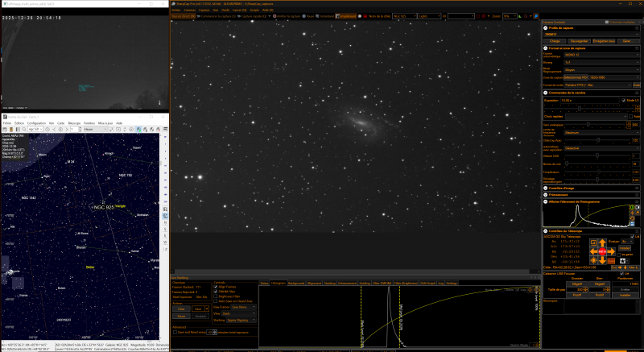Open the capture profile dropdown
The image size is (644, 352).
[x=592, y=35]
